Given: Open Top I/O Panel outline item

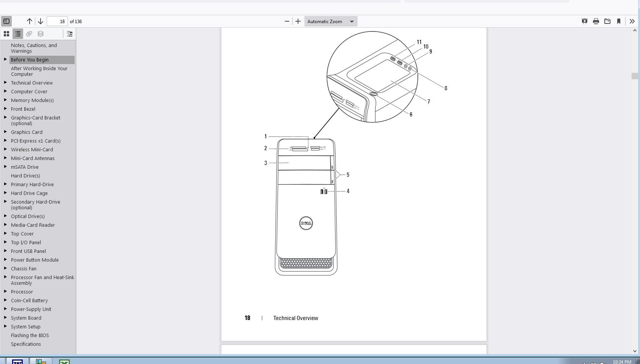Looking at the screenshot, I should (26, 242).
